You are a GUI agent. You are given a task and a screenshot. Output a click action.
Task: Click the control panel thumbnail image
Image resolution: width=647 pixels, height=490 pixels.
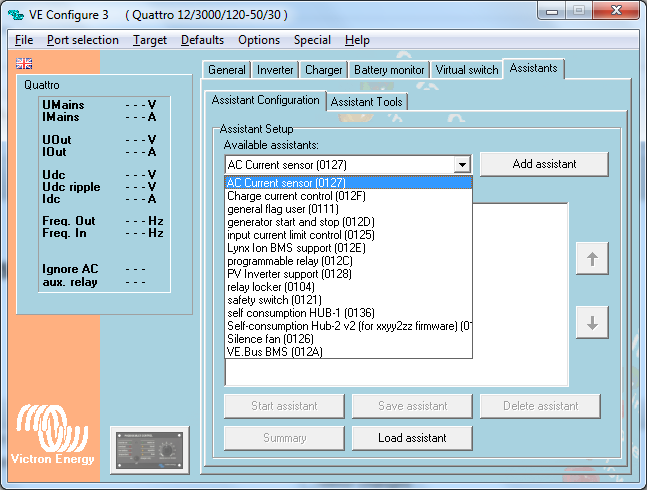pos(150,450)
